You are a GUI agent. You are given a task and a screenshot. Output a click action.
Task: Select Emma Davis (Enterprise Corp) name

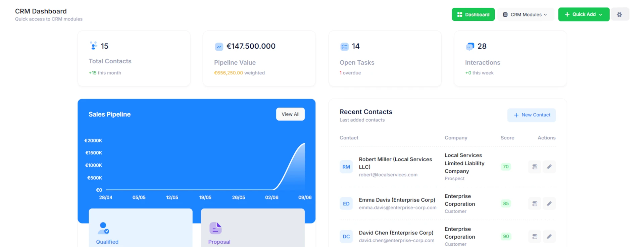tap(397, 200)
